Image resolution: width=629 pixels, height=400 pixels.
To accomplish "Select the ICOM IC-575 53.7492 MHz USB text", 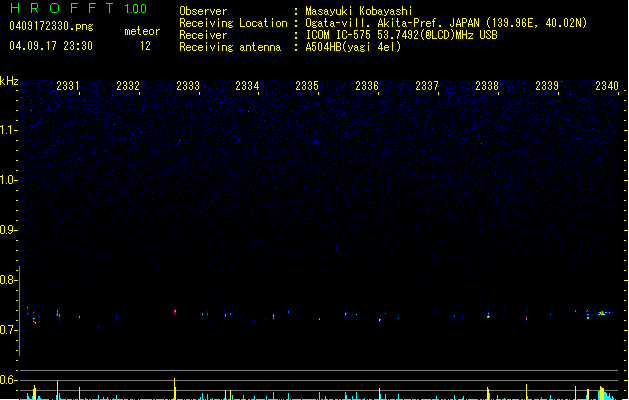I will pos(401,35).
